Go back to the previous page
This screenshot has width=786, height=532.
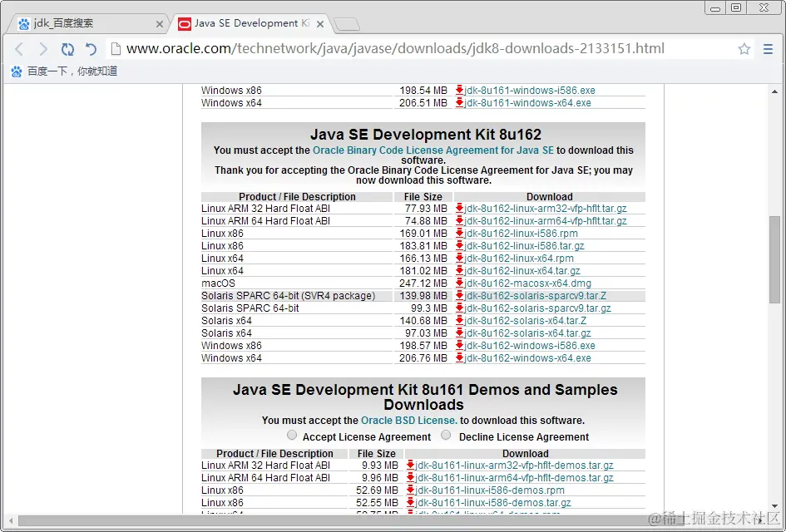[x=19, y=48]
